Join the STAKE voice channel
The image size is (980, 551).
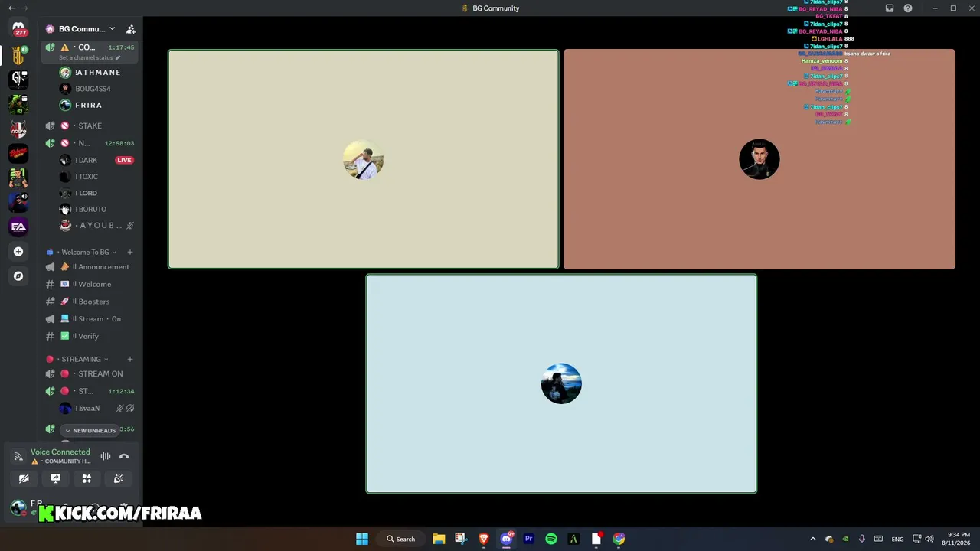pos(90,126)
